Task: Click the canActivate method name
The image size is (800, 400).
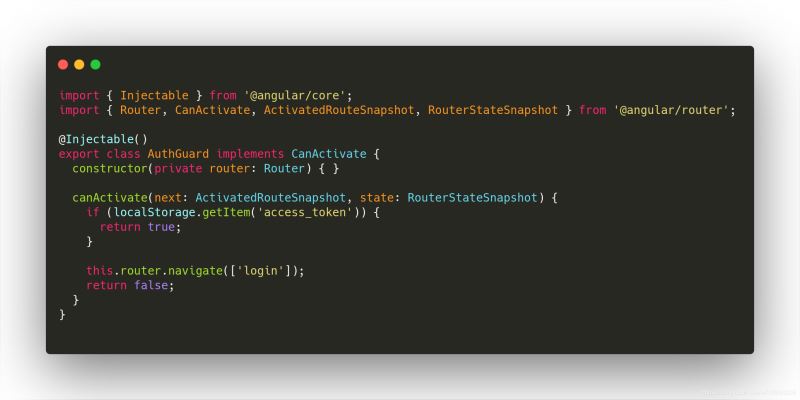Action: point(110,198)
